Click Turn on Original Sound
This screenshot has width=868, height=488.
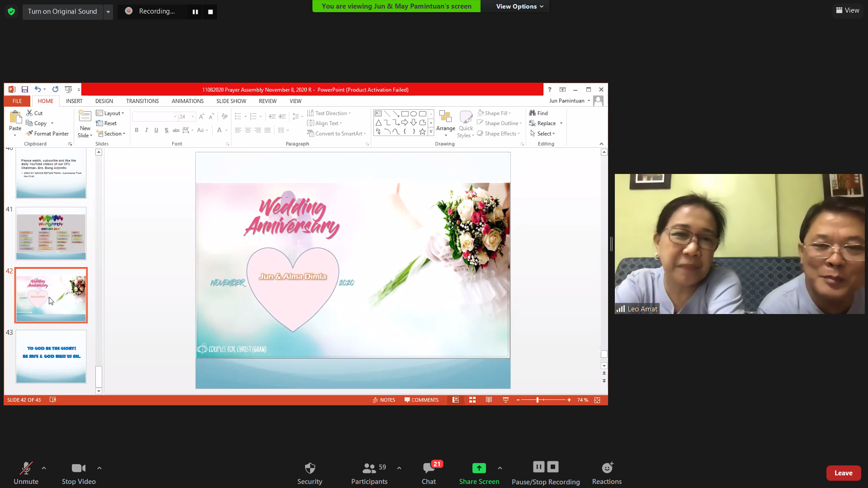tap(62, 11)
